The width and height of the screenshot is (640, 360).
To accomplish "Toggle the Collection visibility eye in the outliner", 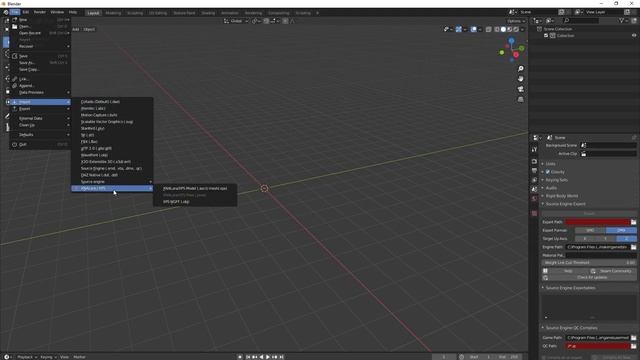I will 634,36.
